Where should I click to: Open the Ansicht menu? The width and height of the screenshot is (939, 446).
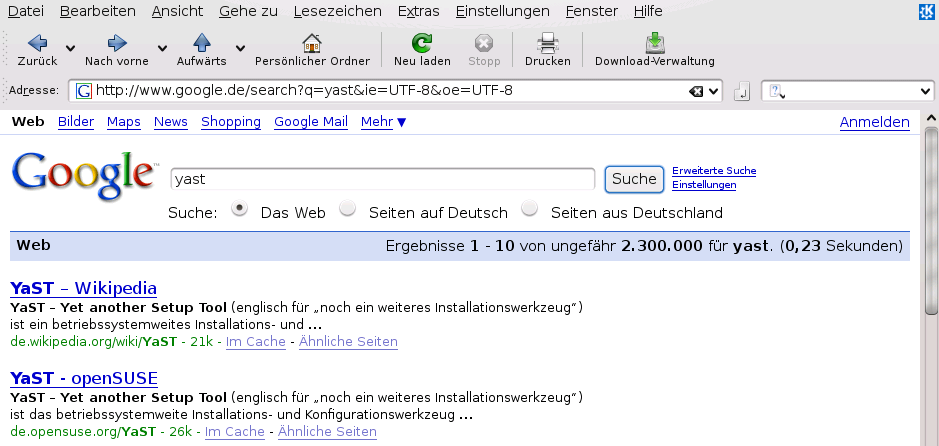point(177,11)
